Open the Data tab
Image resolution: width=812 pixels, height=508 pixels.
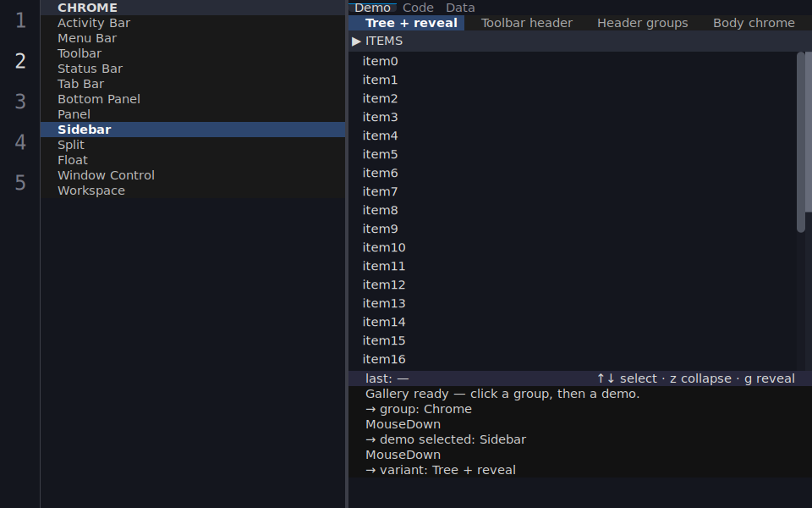point(460,8)
